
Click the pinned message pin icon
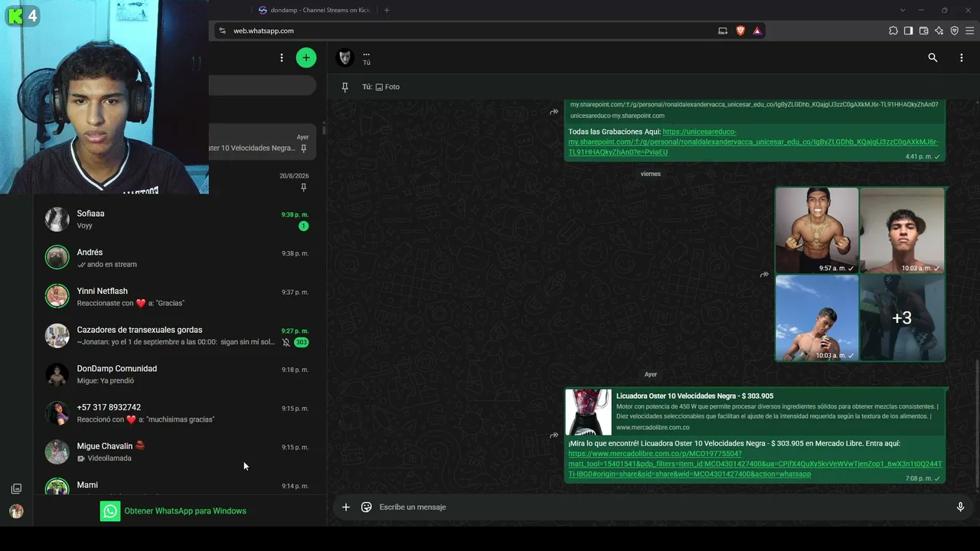coord(345,86)
